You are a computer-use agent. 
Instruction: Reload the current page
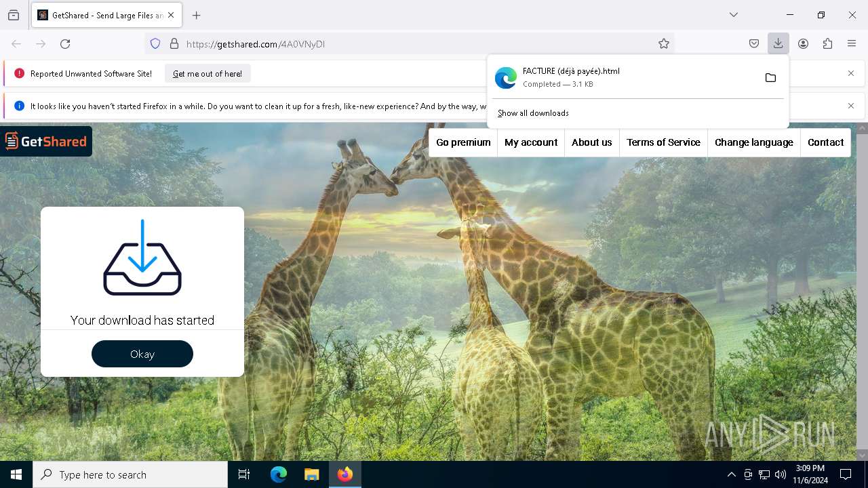(65, 43)
